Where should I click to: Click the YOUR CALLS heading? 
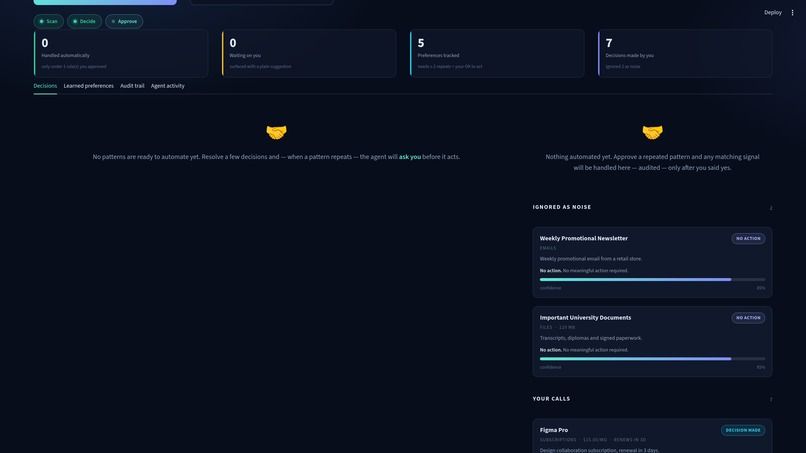[551, 399]
